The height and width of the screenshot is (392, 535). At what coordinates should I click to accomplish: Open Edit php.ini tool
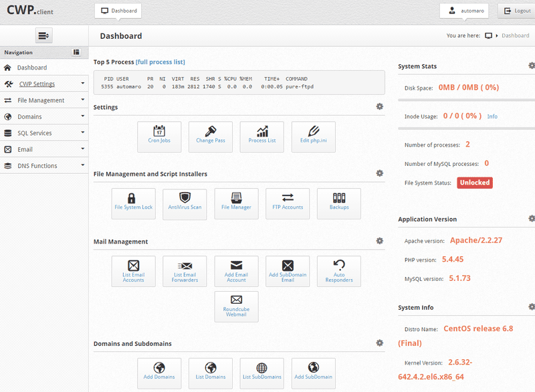[313, 136]
